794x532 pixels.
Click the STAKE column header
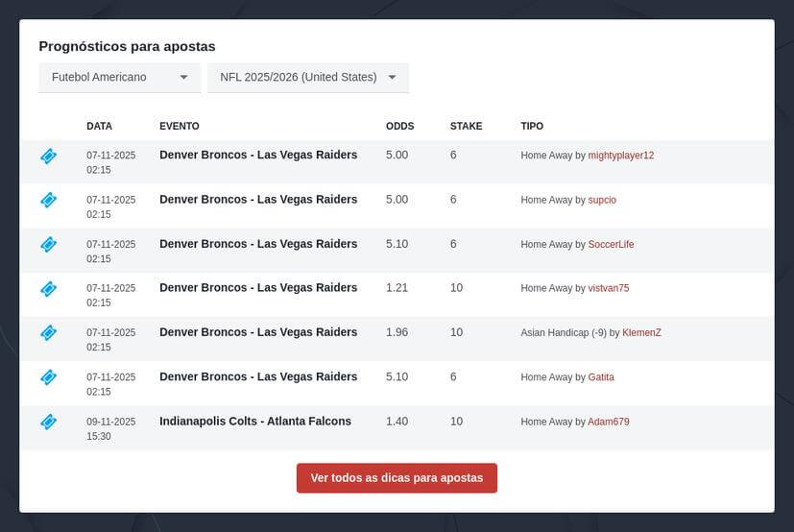(466, 126)
